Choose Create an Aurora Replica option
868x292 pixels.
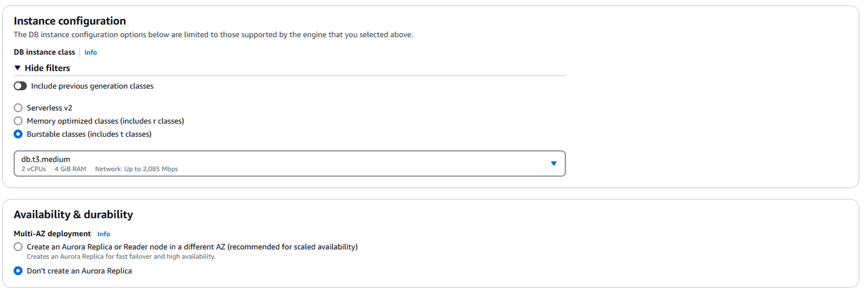[x=18, y=247]
